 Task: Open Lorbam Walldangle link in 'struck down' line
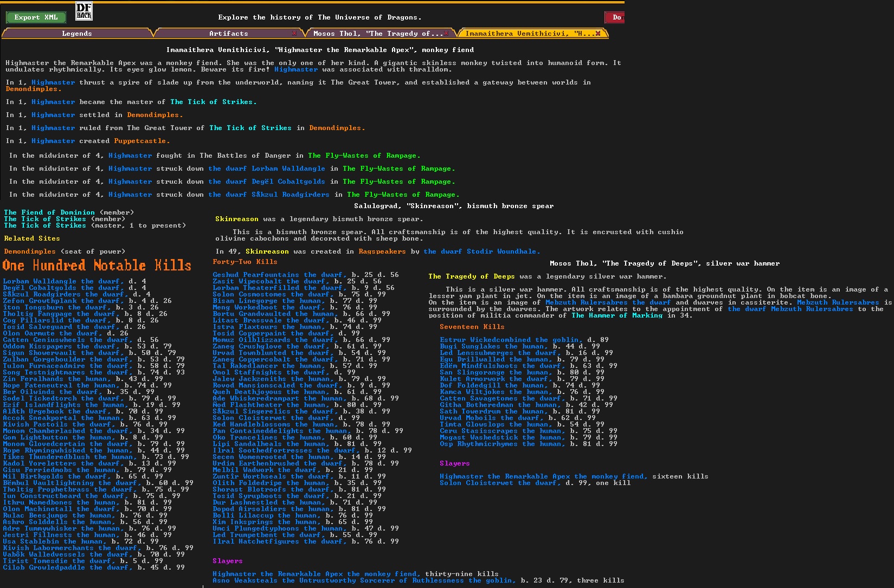pos(267,169)
